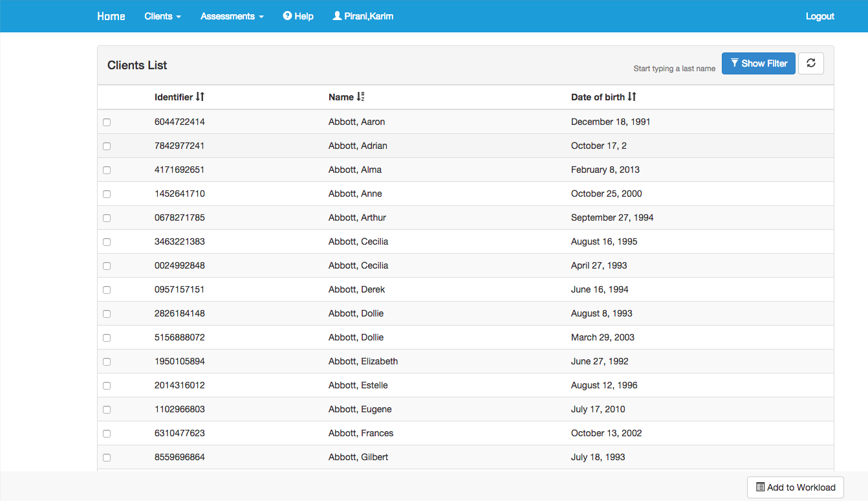This screenshot has height=501, width=868.
Task: Click the Add to Workload list icon
Action: (x=761, y=487)
